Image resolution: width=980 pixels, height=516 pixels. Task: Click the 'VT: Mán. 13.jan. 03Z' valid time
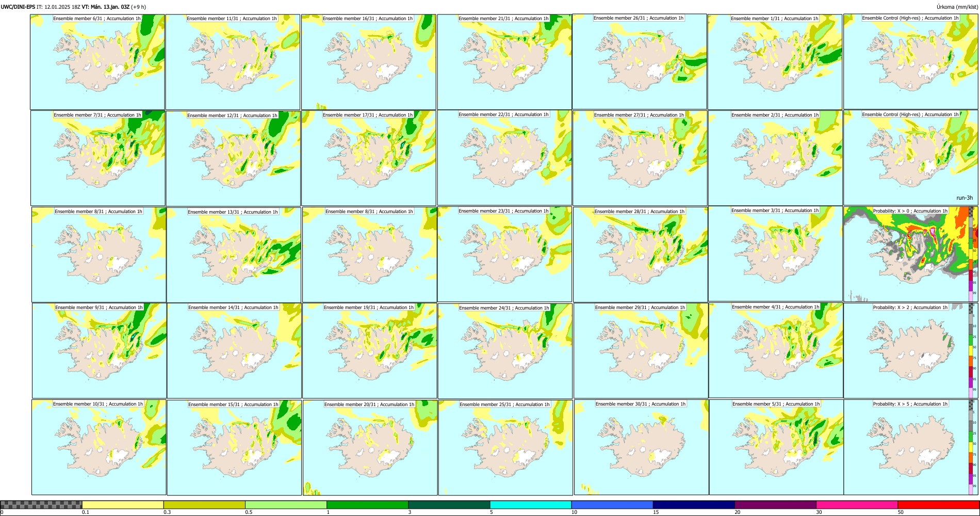pos(105,7)
